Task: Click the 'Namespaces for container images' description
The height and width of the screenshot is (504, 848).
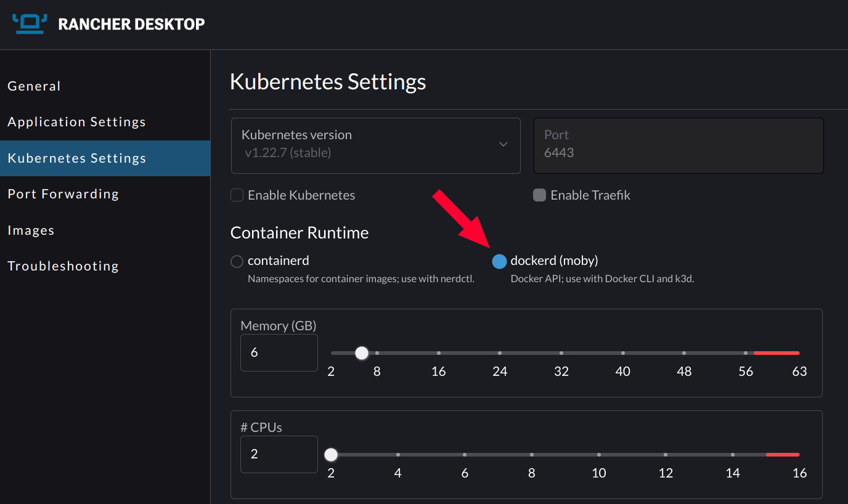Action: point(361,279)
